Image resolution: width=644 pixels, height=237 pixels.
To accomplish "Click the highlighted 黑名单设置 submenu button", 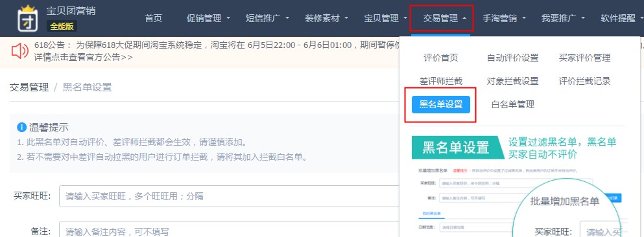I will (x=441, y=104).
